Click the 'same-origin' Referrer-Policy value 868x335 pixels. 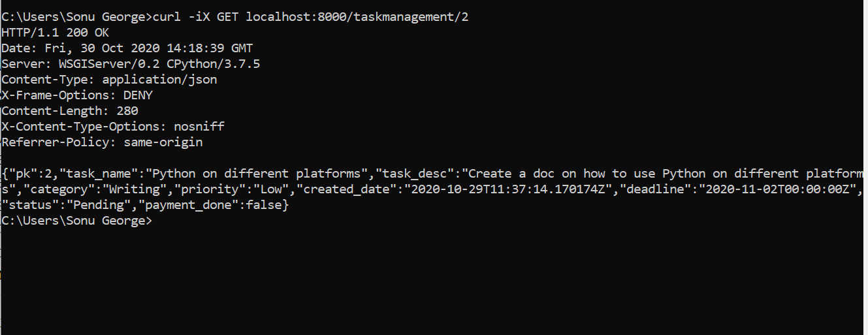(163, 142)
